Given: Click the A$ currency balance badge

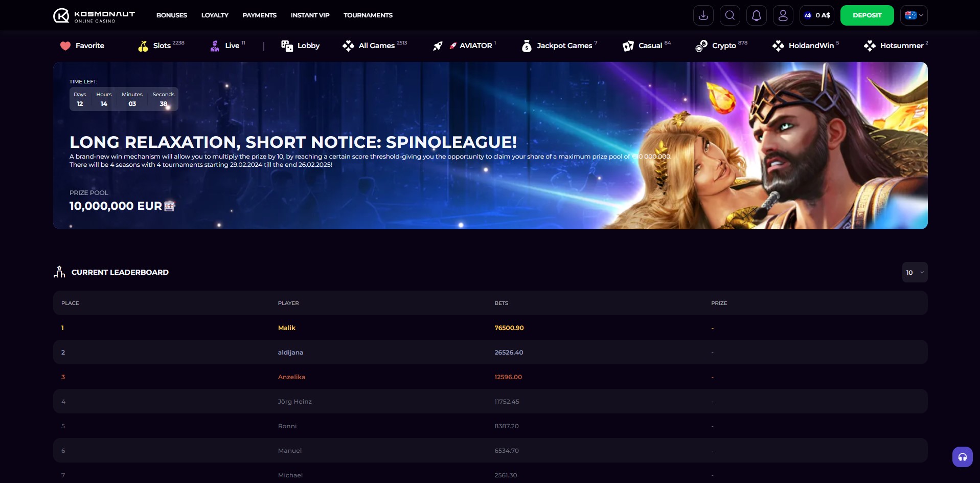Looking at the screenshot, I should click(816, 15).
